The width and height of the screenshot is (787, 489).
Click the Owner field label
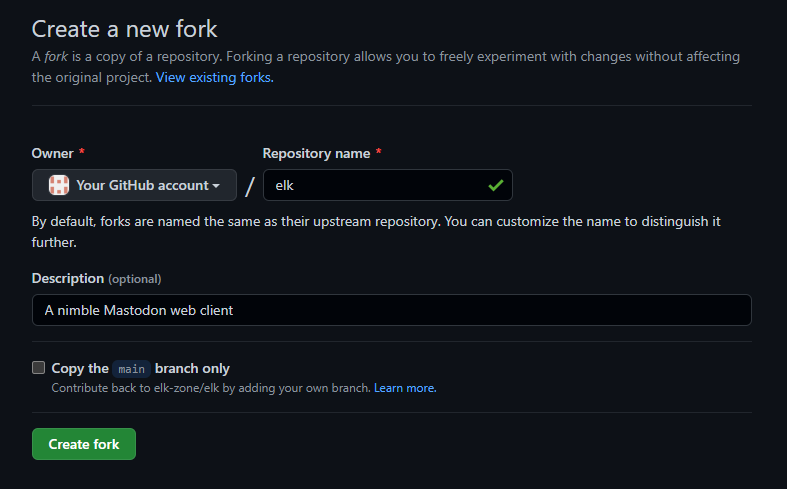click(x=52, y=153)
